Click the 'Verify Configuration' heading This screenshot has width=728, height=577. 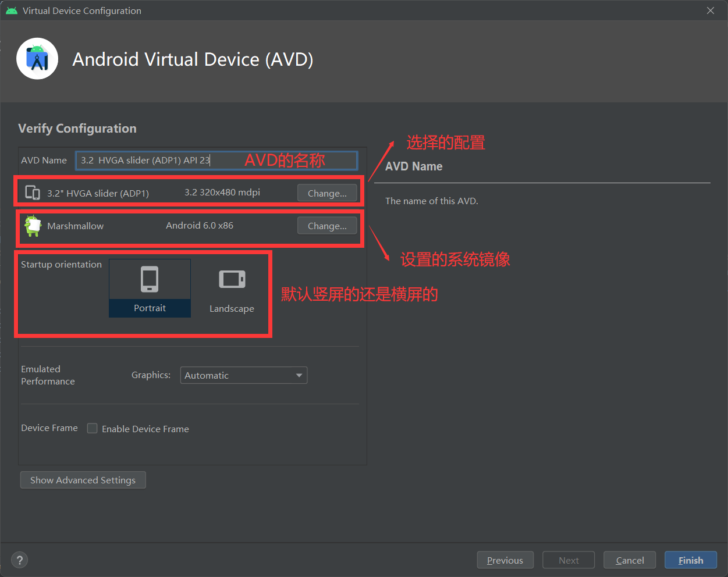pos(77,128)
